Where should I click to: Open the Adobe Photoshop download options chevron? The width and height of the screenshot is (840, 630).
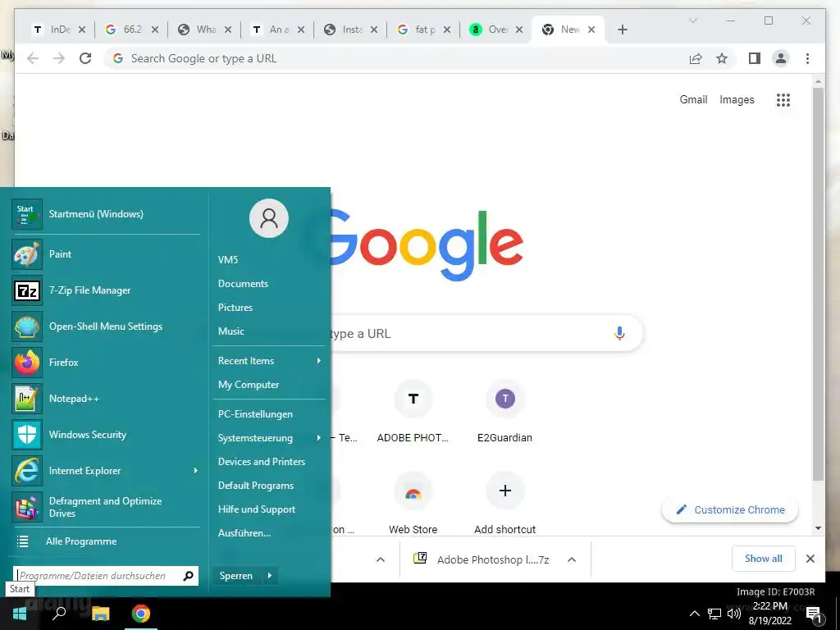(x=572, y=559)
